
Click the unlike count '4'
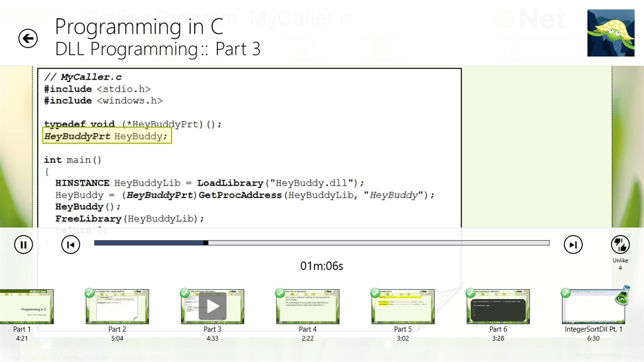point(620,268)
